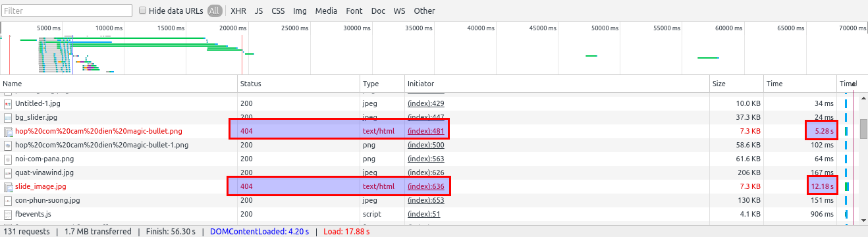Filter requests by Font
The width and height of the screenshot is (868, 237).
354,11
